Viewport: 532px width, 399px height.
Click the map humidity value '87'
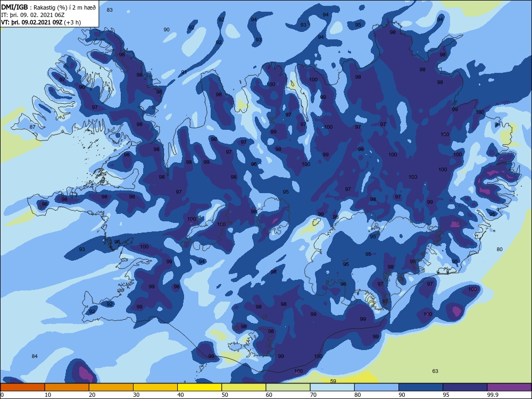coord(32,127)
